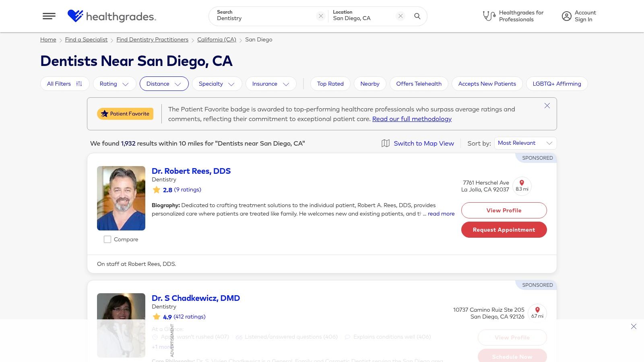644x362 pixels.
Task: Check the Compare box for Dr. Robert Rees
Action: coord(107,239)
